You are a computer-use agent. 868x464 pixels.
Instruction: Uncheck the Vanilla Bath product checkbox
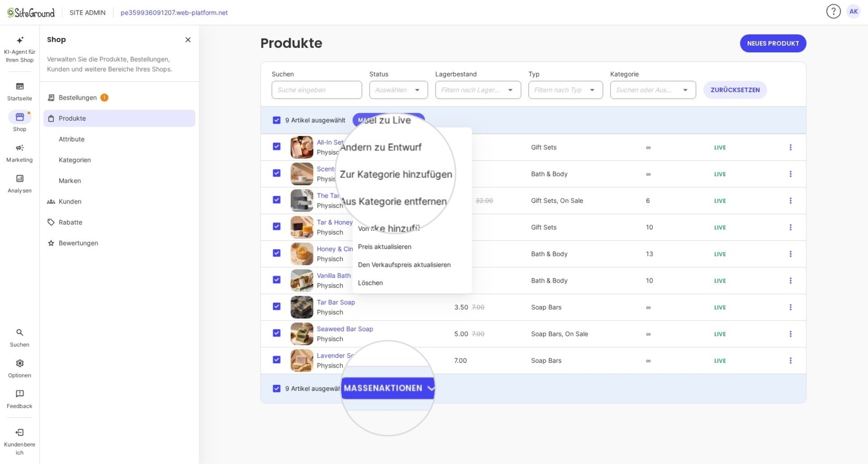[x=276, y=280]
